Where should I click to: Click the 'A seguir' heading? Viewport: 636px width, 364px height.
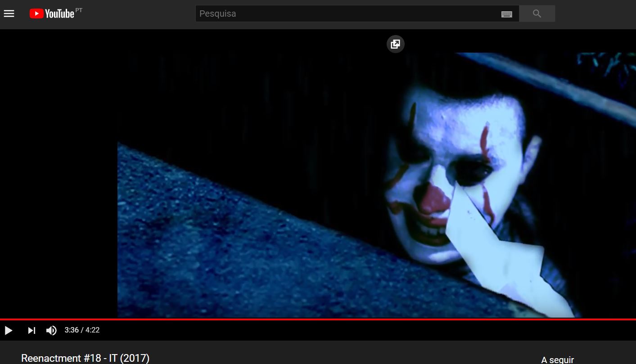tap(557, 360)
